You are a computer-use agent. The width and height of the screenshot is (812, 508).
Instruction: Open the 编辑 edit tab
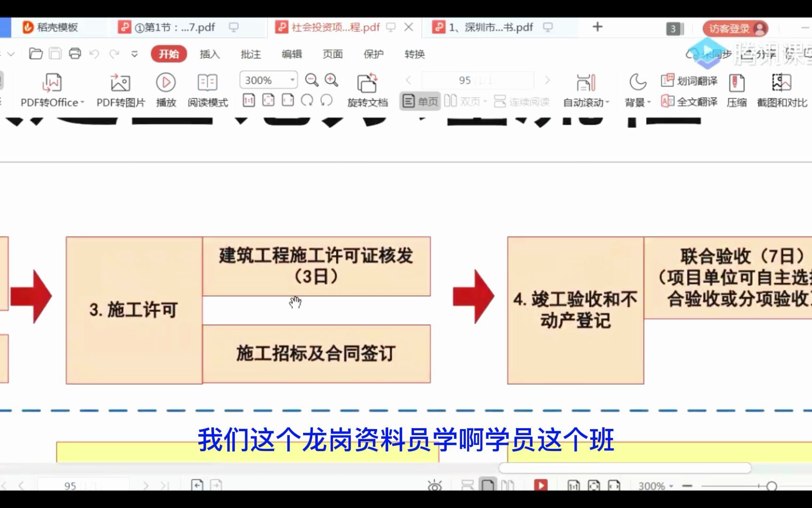pyautogui.click(x=291, y=54)
